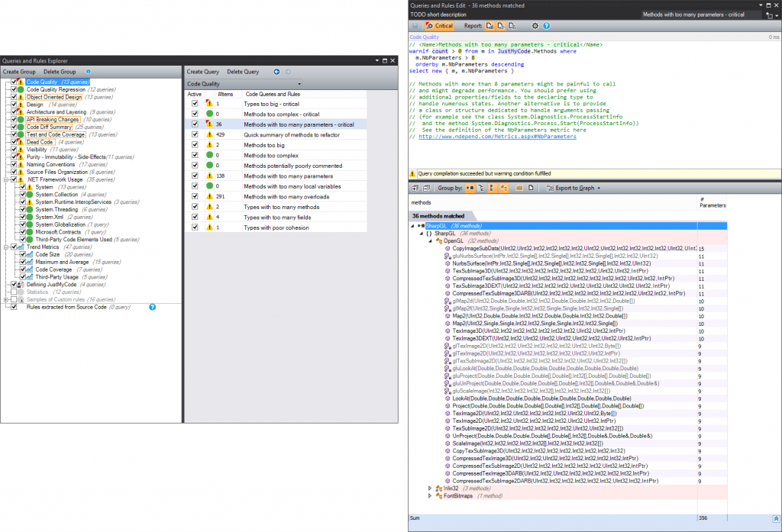
Task: Toggle Active checkbox for Methods with too many overloads
Action: 195,196
